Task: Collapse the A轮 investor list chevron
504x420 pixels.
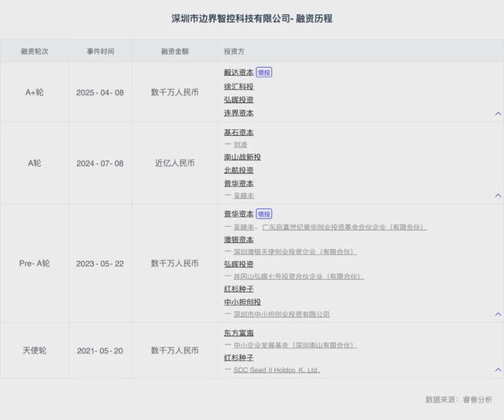Action: point(498,195)
